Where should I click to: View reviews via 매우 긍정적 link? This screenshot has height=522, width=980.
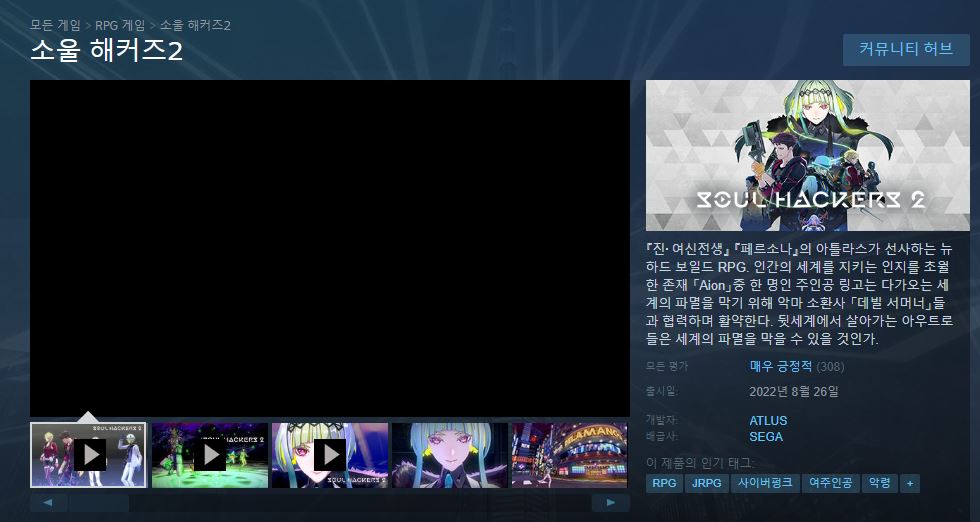click(781, 366)
